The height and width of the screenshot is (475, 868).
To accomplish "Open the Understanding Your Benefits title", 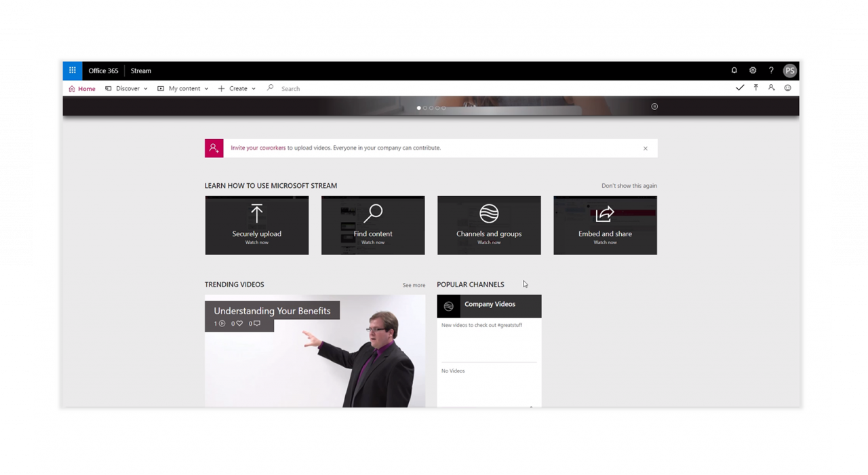I will [272, 311].
